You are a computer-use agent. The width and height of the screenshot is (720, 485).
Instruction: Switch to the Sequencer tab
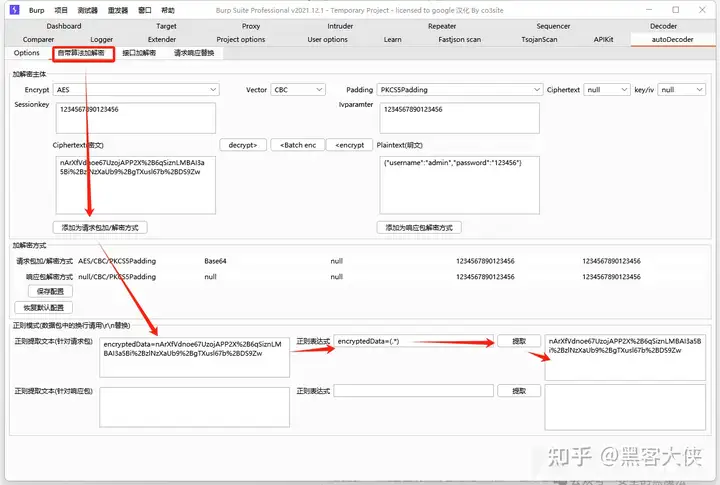pyautogui.click(x=553, y=26)
